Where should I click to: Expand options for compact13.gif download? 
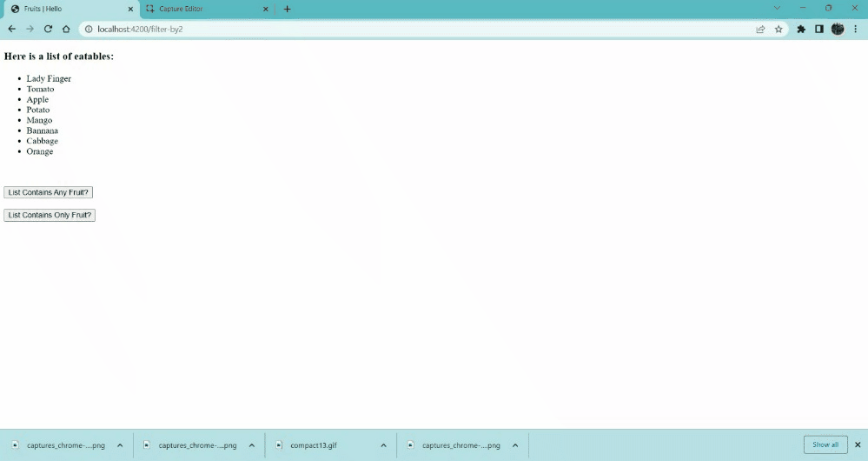pyautogui.click(x=384, y=445)
